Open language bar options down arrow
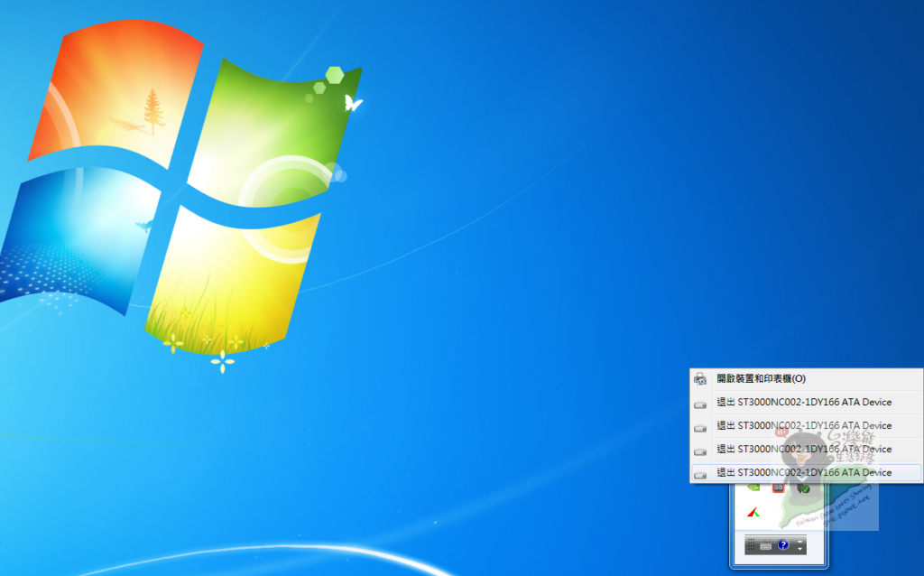 tap(799, 549)
